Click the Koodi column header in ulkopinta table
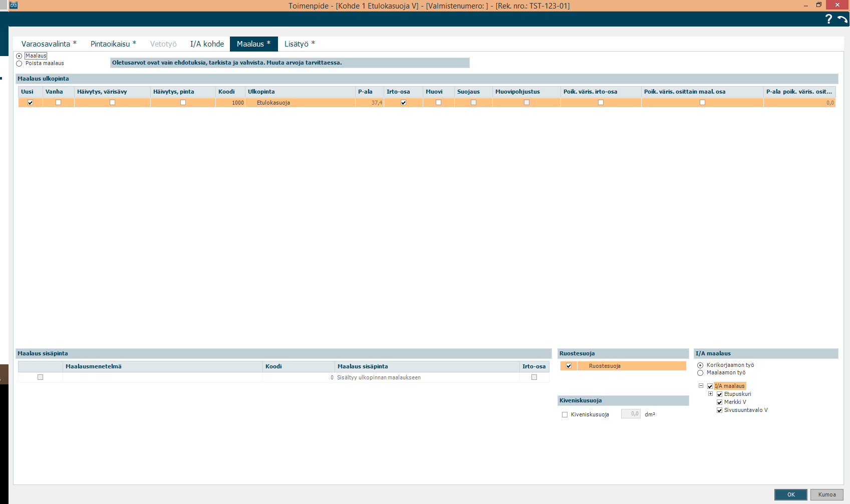The width and height of the screenshot is (850, 504). click(x=230, y=92)
